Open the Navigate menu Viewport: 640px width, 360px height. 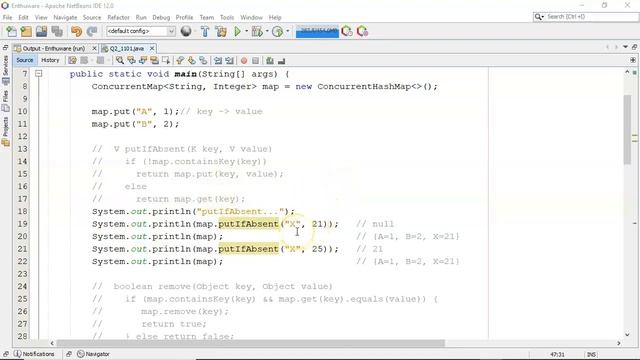click(65, 18)
